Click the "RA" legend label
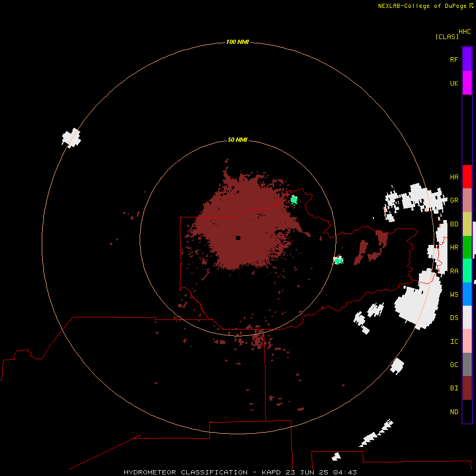 pyautogui.click(x=454, y=271)
